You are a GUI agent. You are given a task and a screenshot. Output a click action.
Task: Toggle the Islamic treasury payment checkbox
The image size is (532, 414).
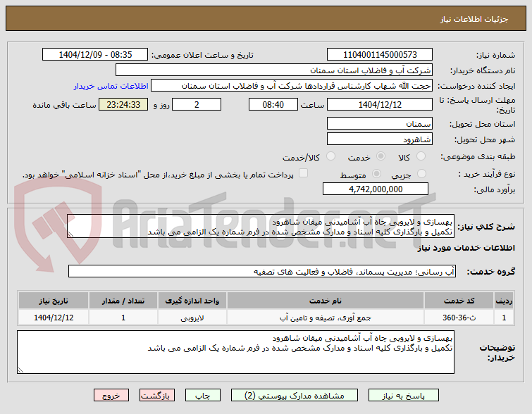pos(303,173)
